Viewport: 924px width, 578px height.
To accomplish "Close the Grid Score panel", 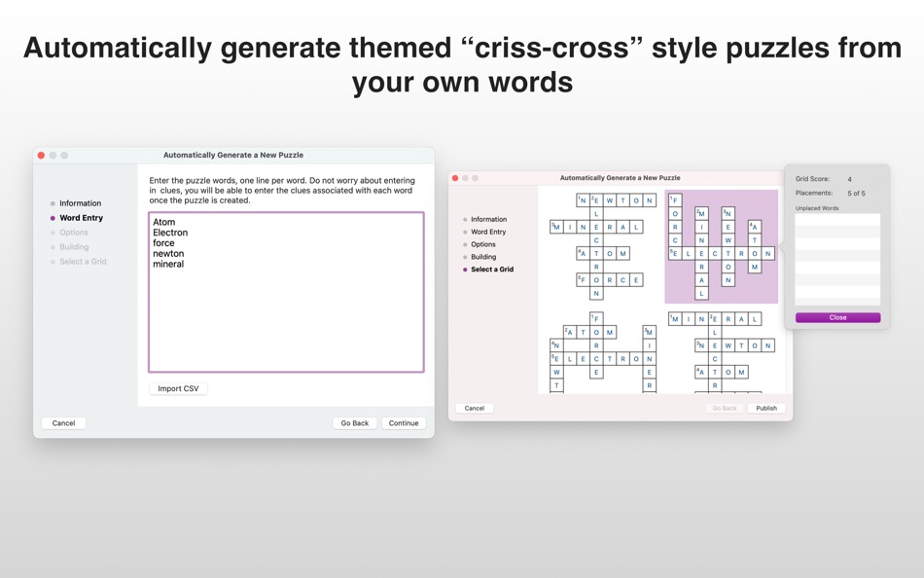I will point(836,316).
